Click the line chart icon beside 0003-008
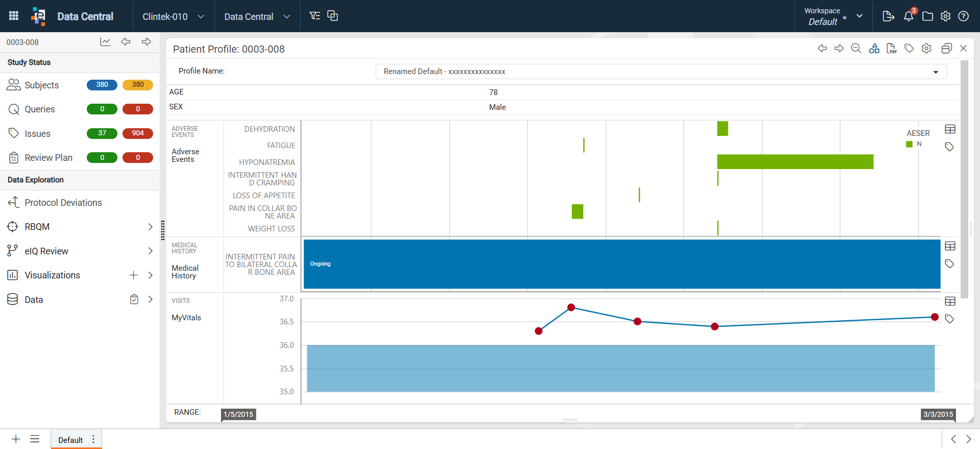The height and width of the screenshot is (449, 980). (x=105, y=42)
